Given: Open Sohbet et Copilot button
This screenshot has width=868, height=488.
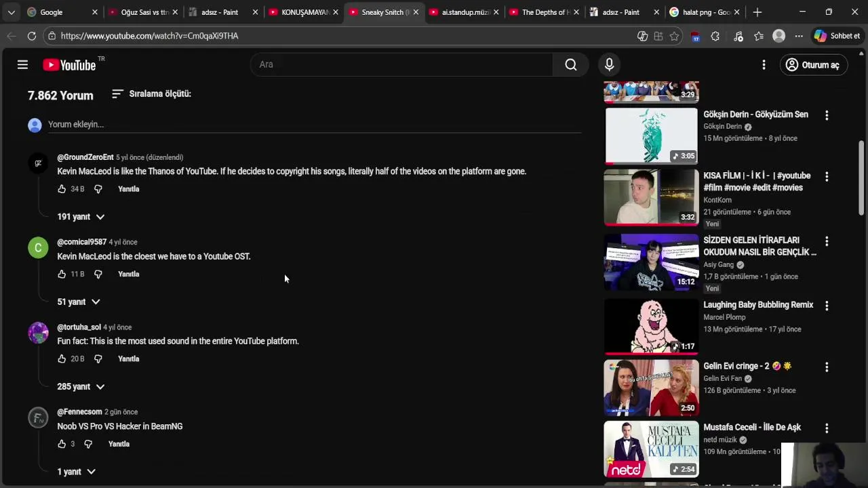Looking at the screenshot, I should click(x=837, y=36).
